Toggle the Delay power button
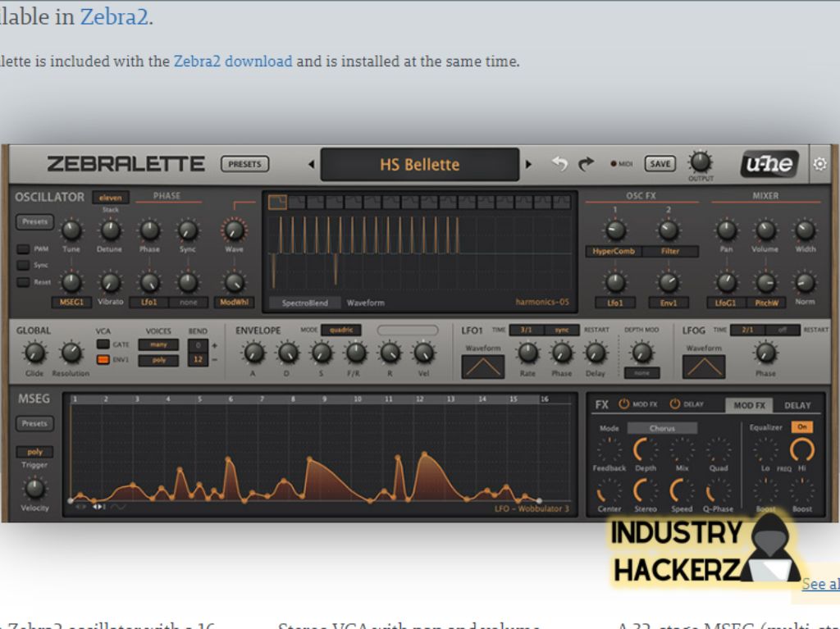Screen dimensions: 840x629 tap(674, 404)
